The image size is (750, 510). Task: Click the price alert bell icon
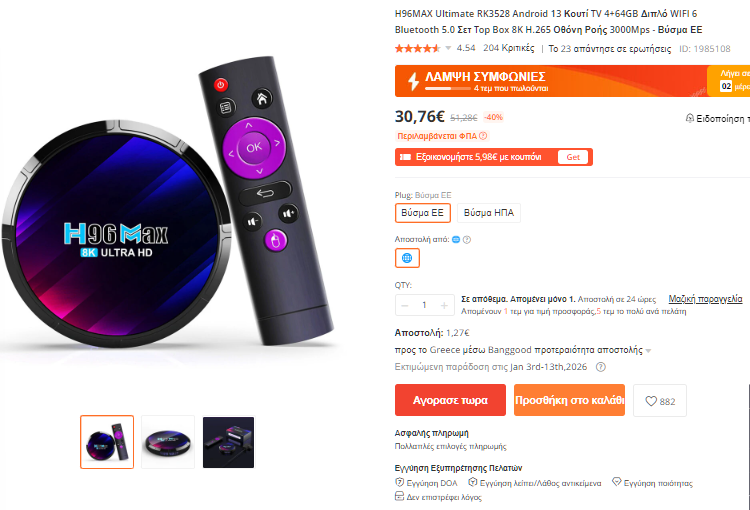pos(689,118)
